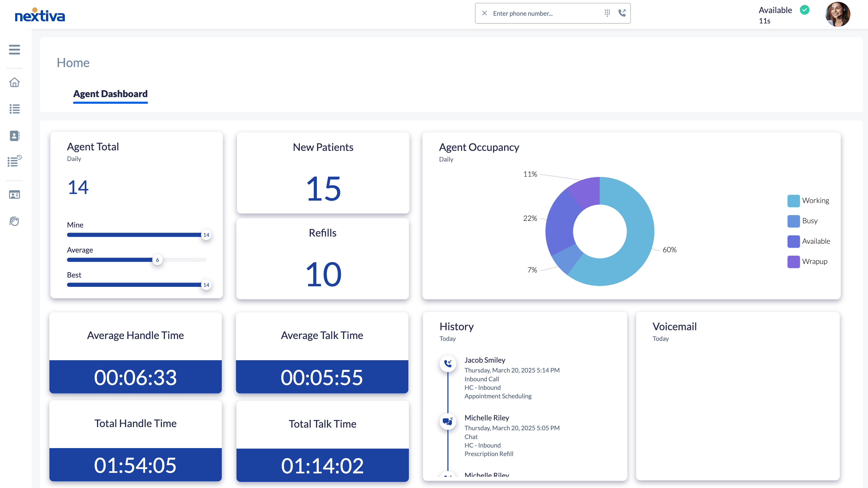Click the Average slider handle showing 6

(x=157, y=260)
